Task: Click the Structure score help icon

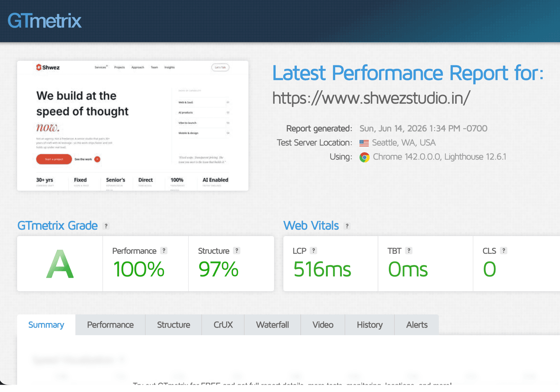Action: [237, 251]
